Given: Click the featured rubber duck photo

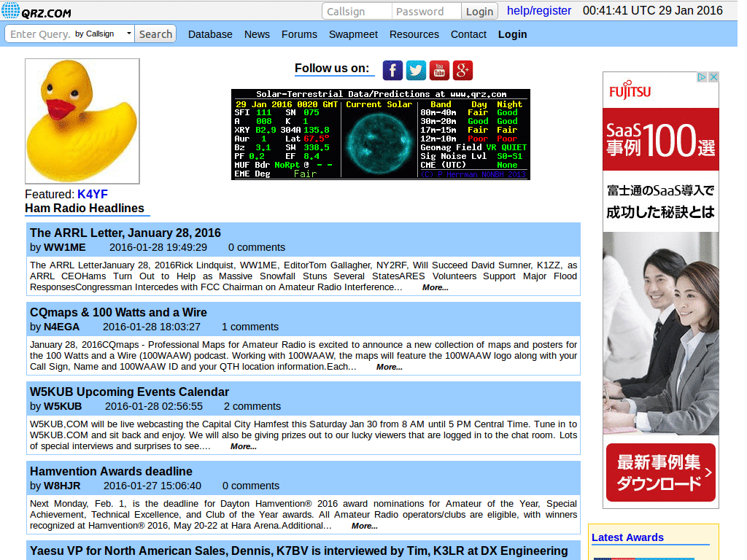Looking at the screenshot, I should click(82, 121).
